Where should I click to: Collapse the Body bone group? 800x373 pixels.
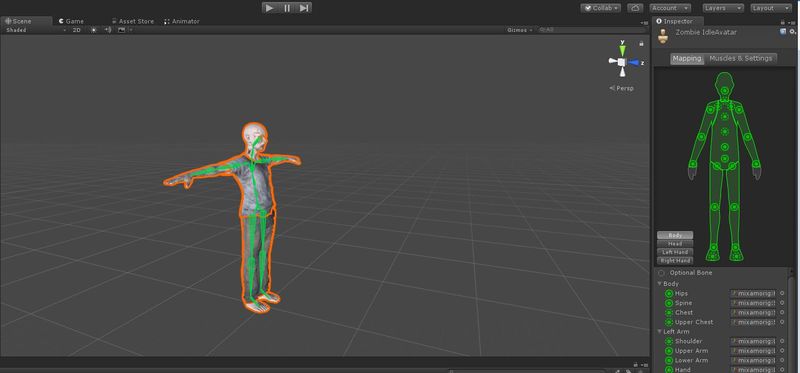point(660,284)
